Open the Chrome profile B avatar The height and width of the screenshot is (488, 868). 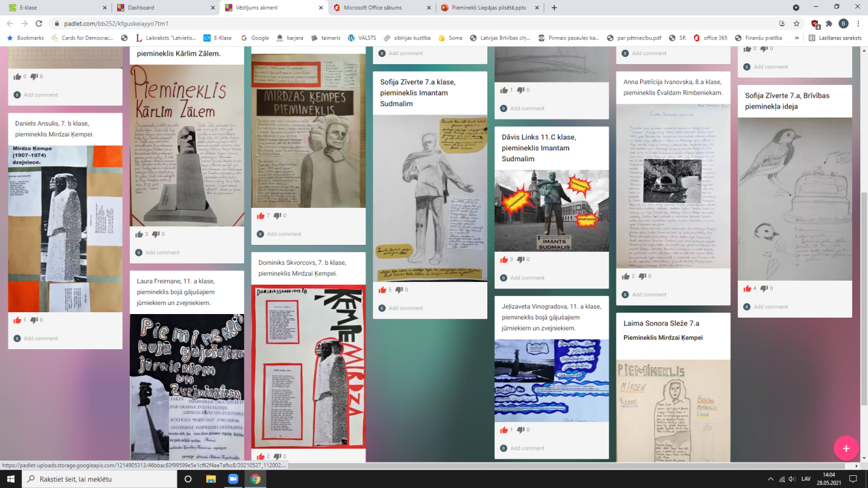(843, 24)
